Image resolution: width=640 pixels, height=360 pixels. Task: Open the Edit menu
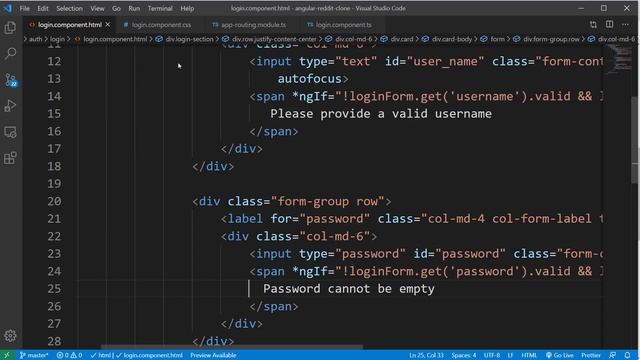[x=42, y=9]
